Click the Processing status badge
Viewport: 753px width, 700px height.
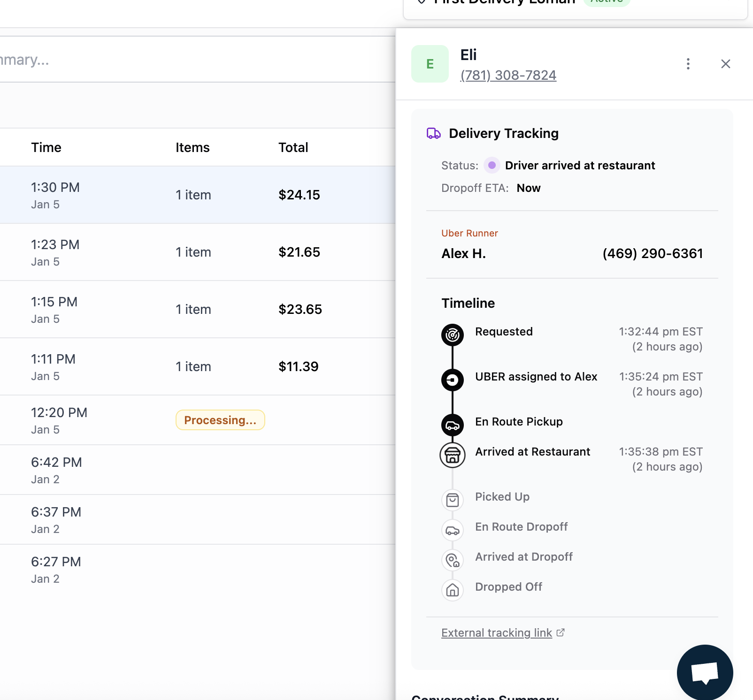(220, 420)
